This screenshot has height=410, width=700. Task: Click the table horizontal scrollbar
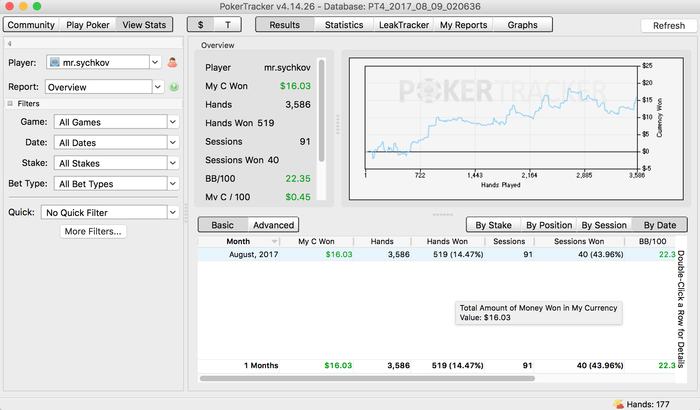(367, 378)
